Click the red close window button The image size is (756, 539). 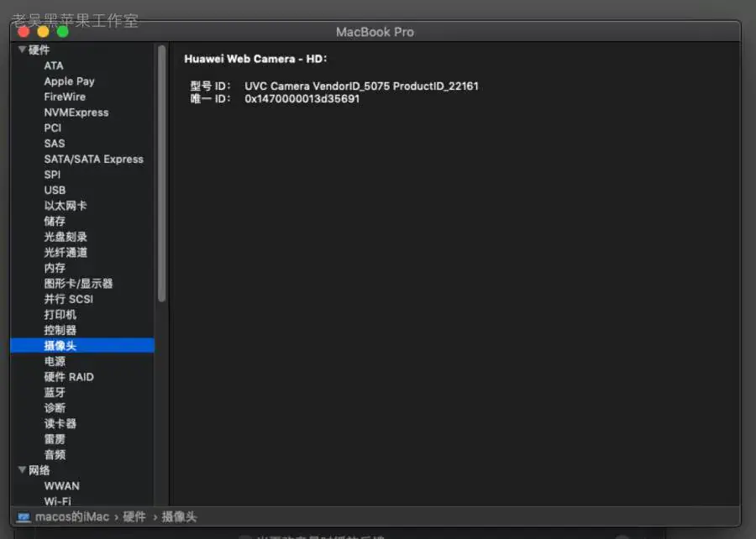point(24,32)
